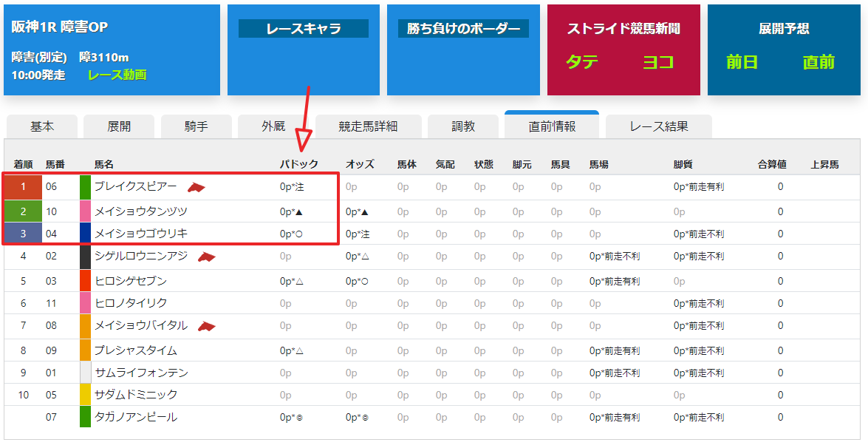Screen dimensions: 868x448
Task: Open the 前日 展開予想
Action: [742, 62]
